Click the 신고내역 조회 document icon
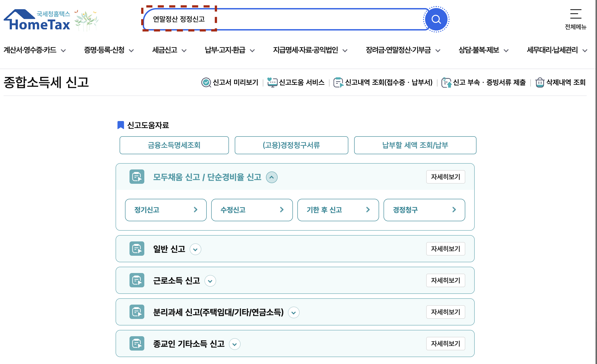 (338, 82)
